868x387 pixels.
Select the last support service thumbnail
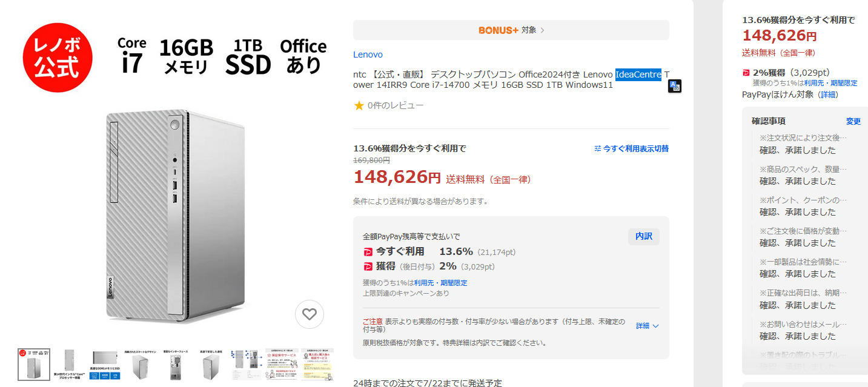point(317,365)
